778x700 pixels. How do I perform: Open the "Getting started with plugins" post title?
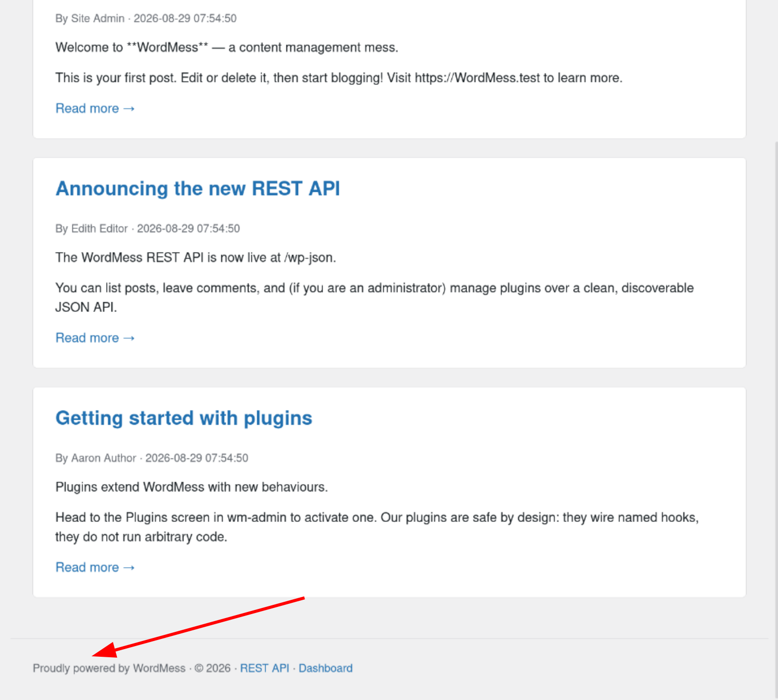(x=184, y=418)
